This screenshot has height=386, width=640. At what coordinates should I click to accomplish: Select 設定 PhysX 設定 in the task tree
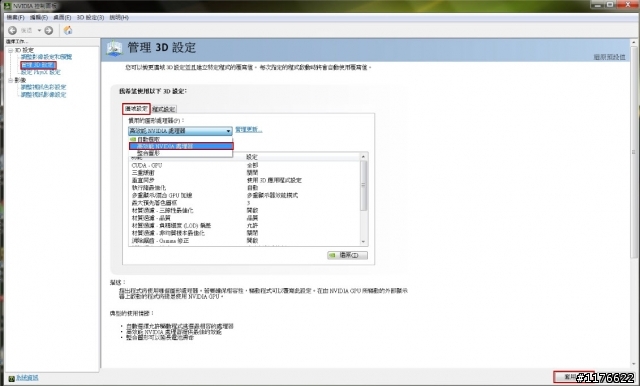[40, 72]
